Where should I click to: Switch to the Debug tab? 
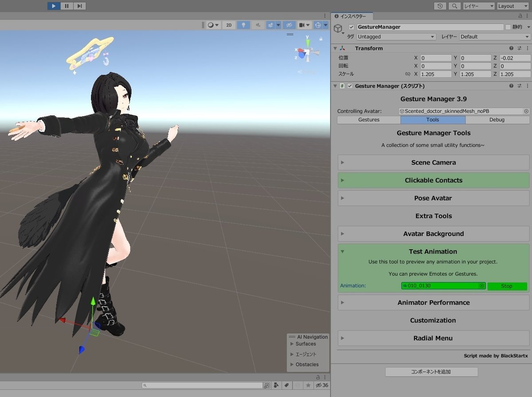click(x=497, y=119)
